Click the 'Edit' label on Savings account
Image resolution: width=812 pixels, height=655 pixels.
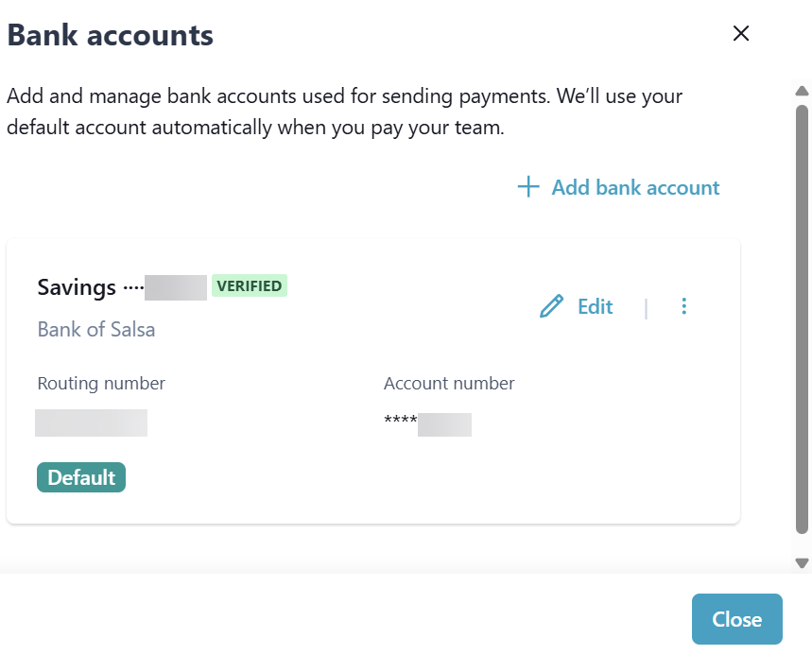click(x=596, y=306)
